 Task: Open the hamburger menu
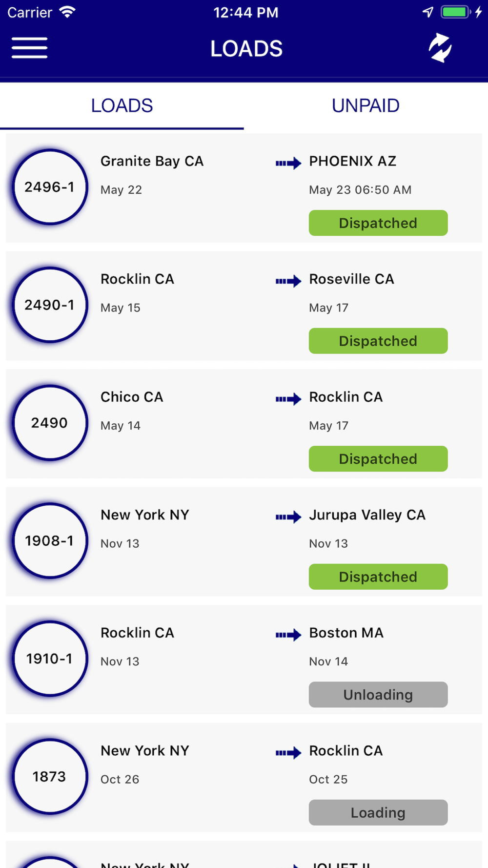30,48
